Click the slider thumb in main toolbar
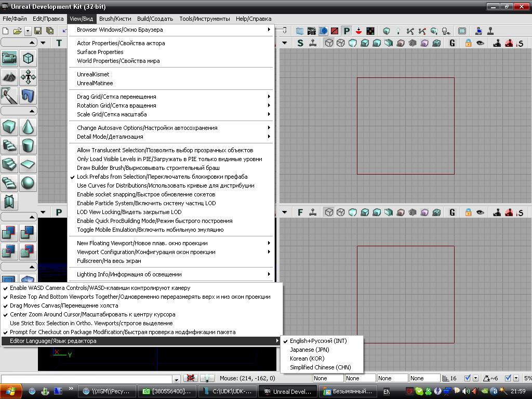532x399 pixels. point(284,31)
